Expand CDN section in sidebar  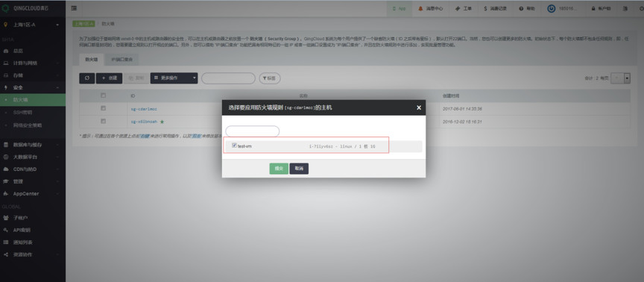33,169
